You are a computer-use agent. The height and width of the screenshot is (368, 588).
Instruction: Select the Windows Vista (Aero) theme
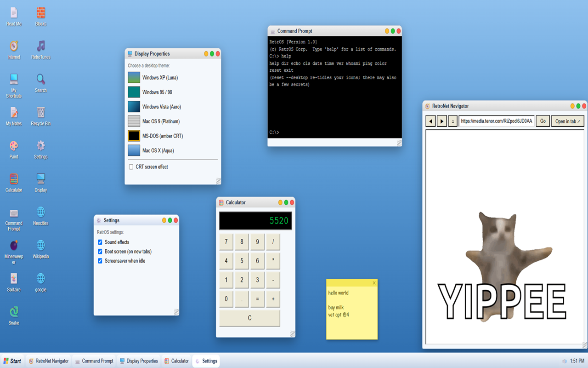click(173, 107)
